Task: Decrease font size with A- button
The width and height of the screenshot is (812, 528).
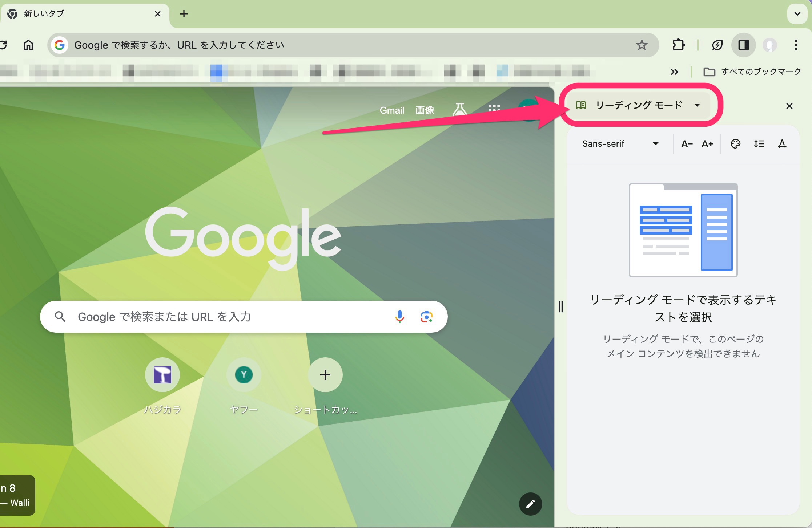Action: pos(687,144)
